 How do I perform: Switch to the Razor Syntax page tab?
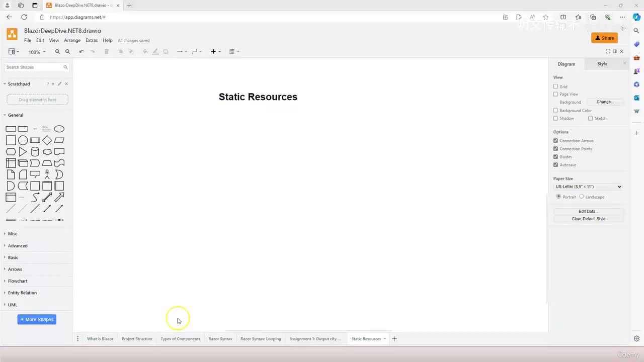[220, 339]
